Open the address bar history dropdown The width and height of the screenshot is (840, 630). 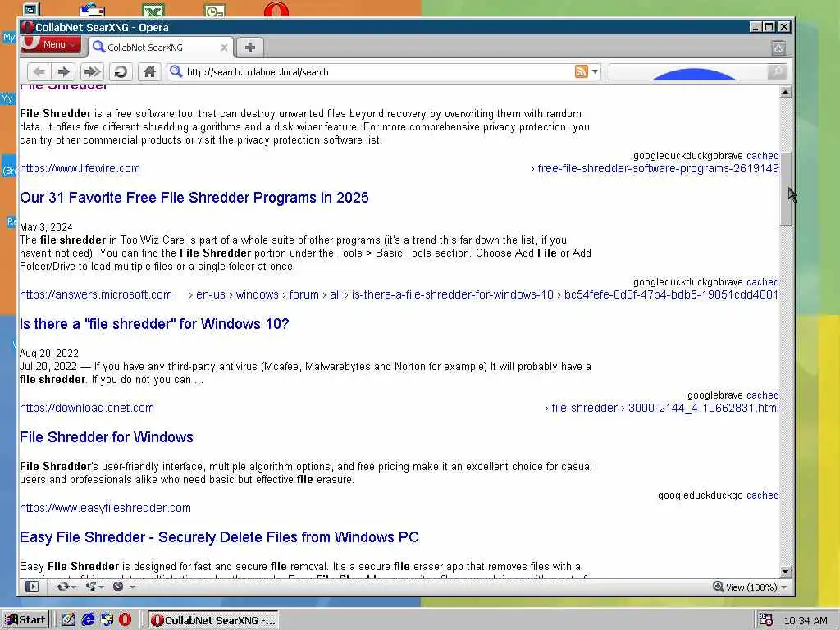click(x=596, y=72)
